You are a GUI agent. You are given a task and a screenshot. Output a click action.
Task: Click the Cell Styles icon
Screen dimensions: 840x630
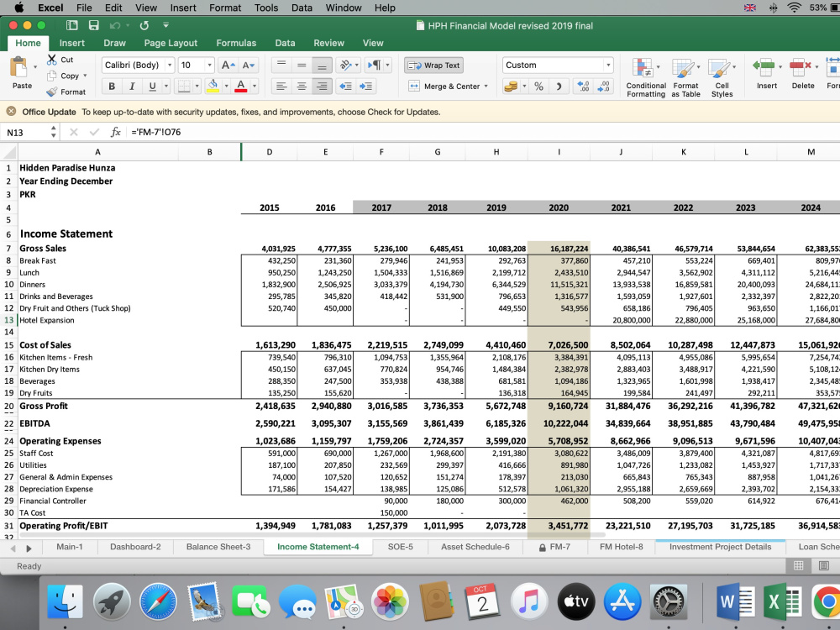[x=718, y=69]
